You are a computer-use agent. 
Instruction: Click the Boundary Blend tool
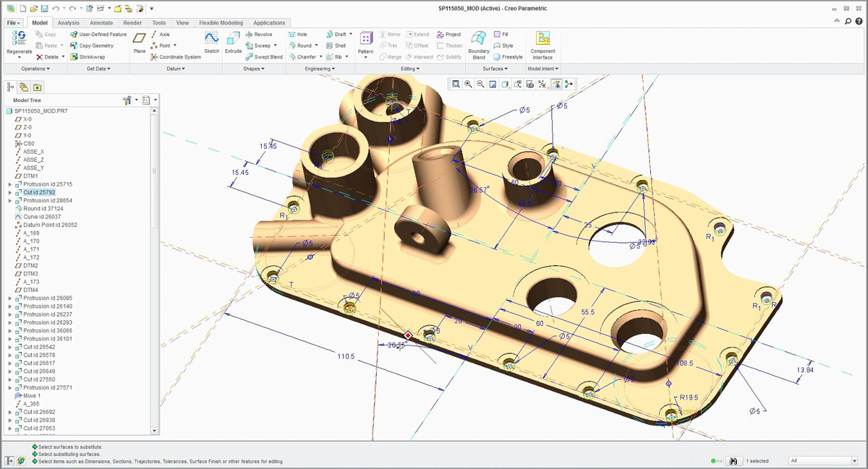[x=479, y=45]
